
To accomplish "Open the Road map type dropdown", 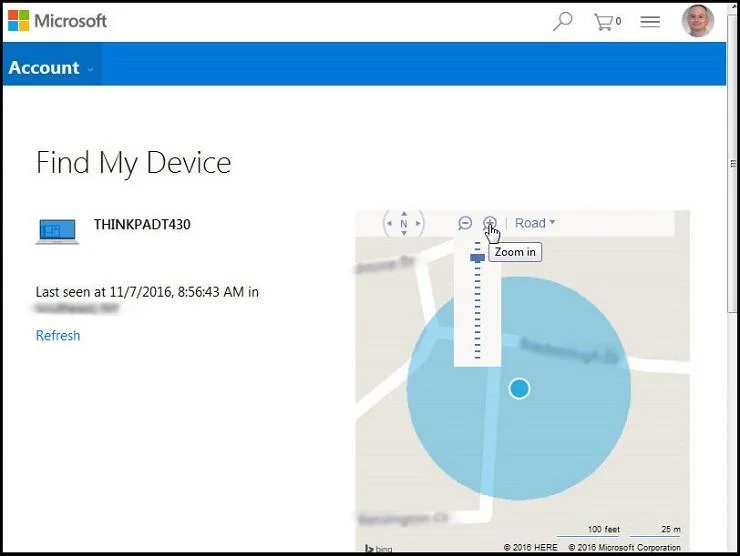I will [535, 223].
